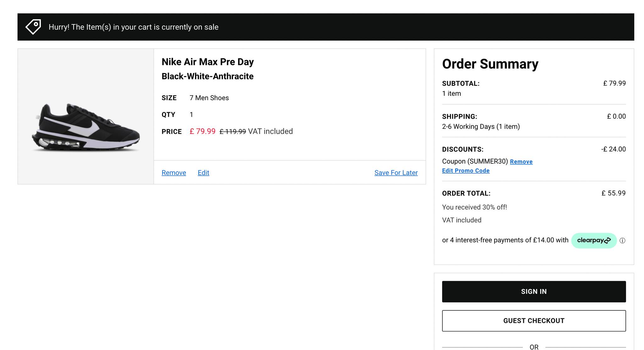Click the Order Summary heading
Image resolution: width=644 pixels, height=350 pixels.
(x=490, y=64)
